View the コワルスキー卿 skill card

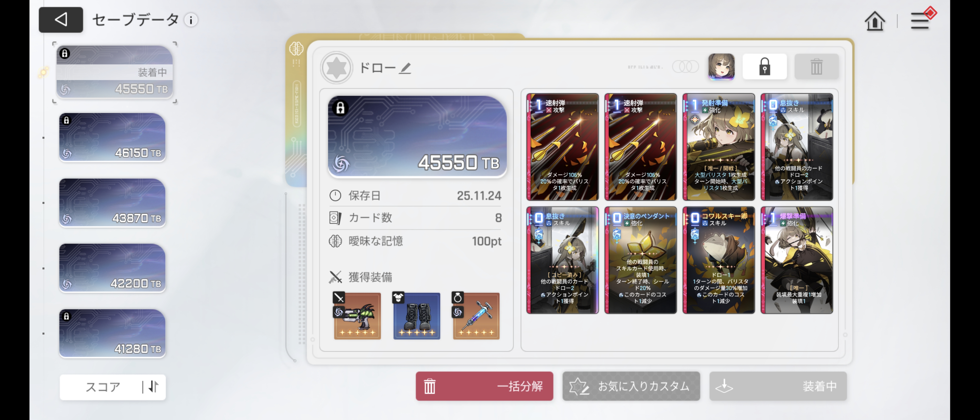[x=718, y=260]
